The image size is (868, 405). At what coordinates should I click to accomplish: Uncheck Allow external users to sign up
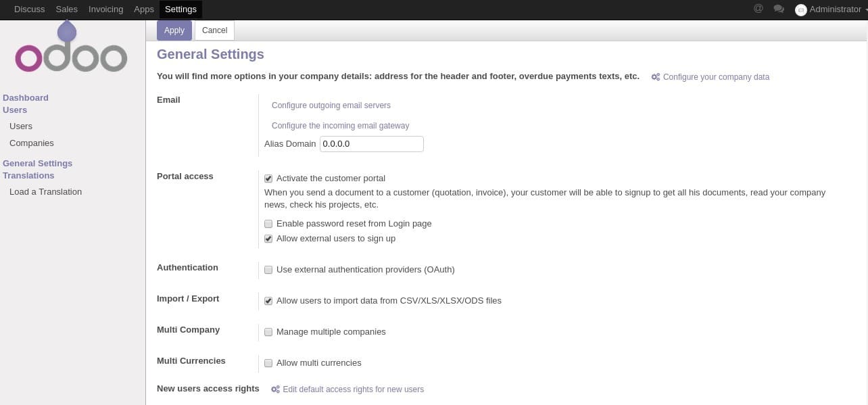point(268,239)
